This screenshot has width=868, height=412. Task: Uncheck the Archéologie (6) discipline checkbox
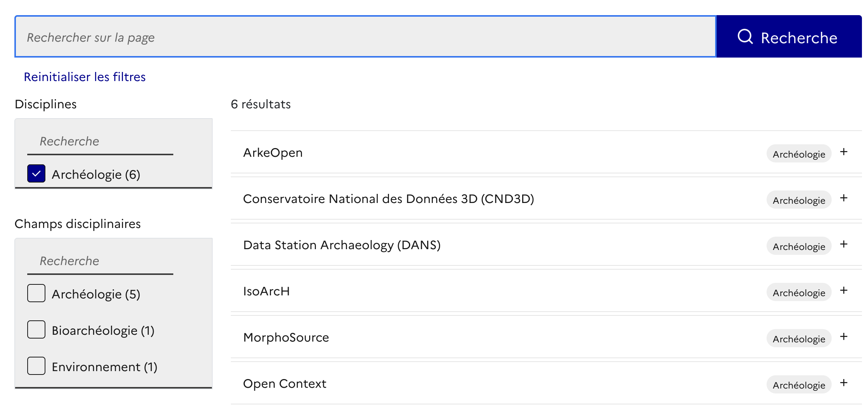pos(36,173)
